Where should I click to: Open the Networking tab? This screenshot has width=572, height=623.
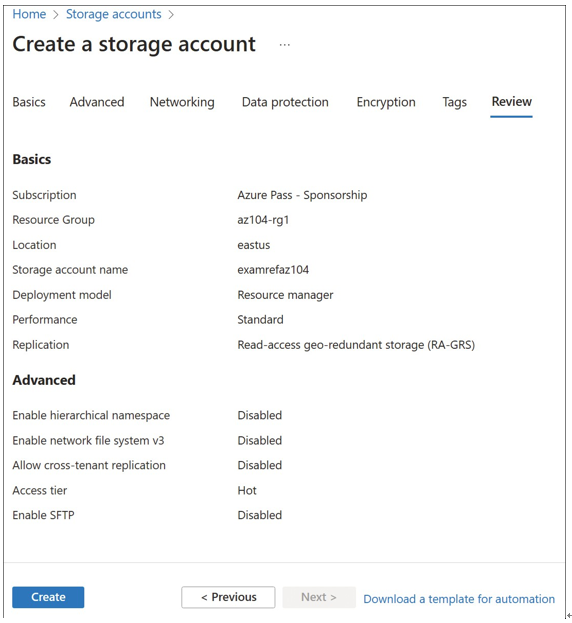182,102
